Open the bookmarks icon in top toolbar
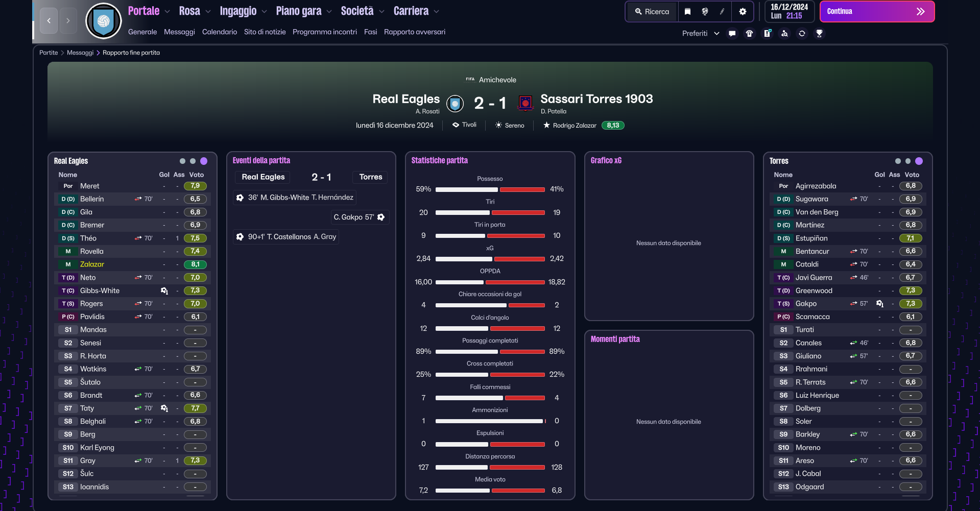The image size is (980, 511). [x=687, y=11]
